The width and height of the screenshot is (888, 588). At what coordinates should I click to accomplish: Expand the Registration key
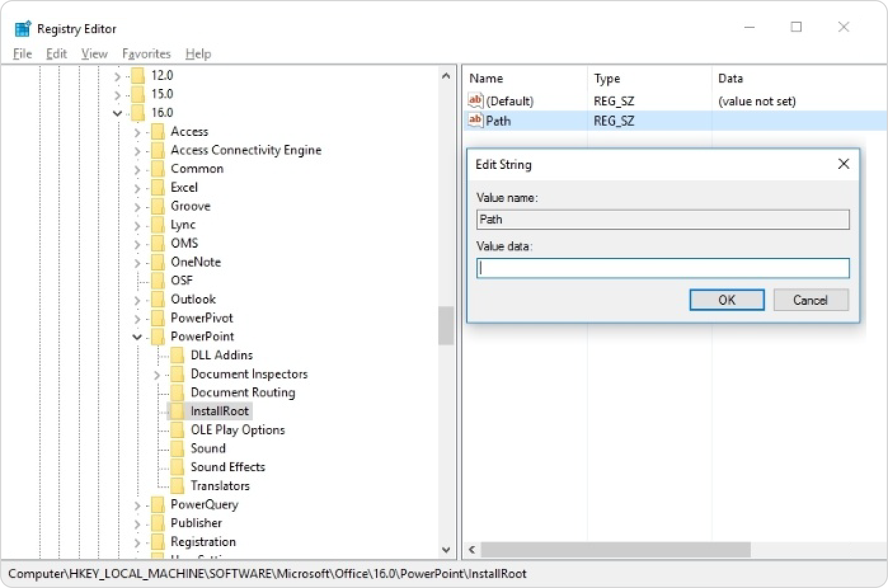tap(137, 543)
